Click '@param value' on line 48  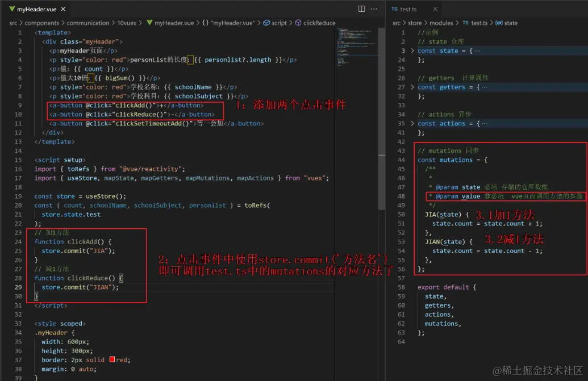458,196
